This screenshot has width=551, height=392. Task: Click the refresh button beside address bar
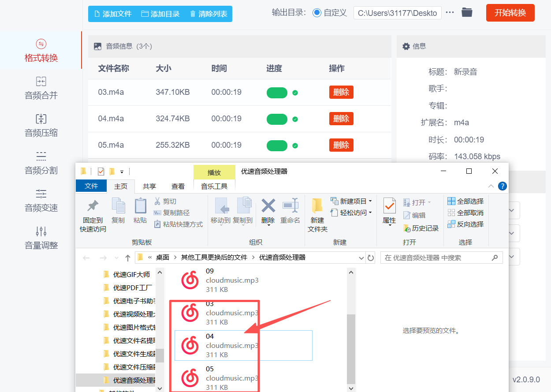point(371,258)
